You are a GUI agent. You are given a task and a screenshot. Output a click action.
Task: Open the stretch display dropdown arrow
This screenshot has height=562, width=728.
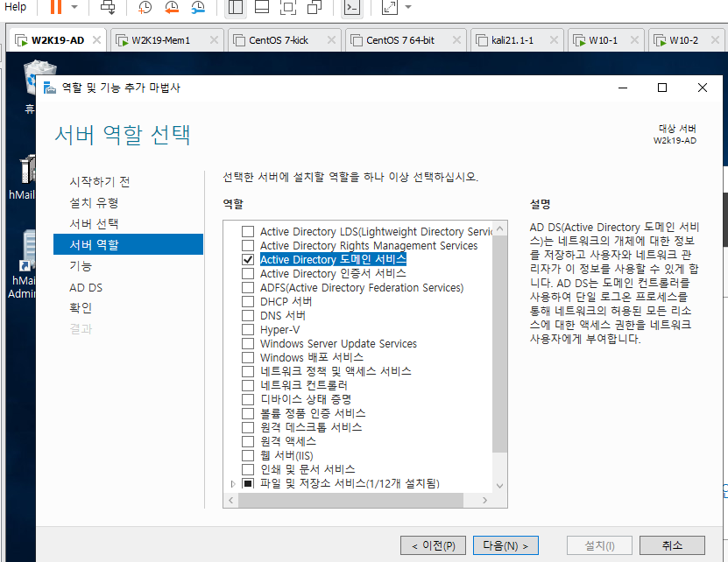click(x=408, y=7)
